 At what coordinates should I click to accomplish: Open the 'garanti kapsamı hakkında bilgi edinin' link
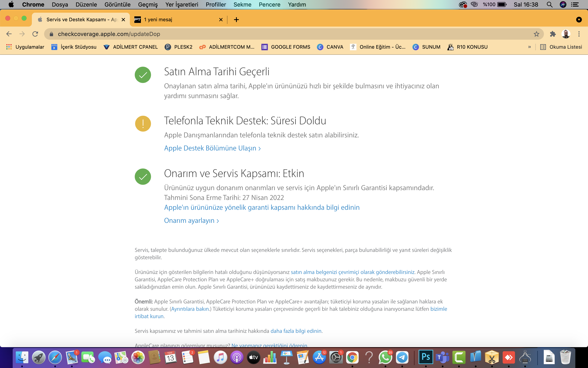point(262,207)
